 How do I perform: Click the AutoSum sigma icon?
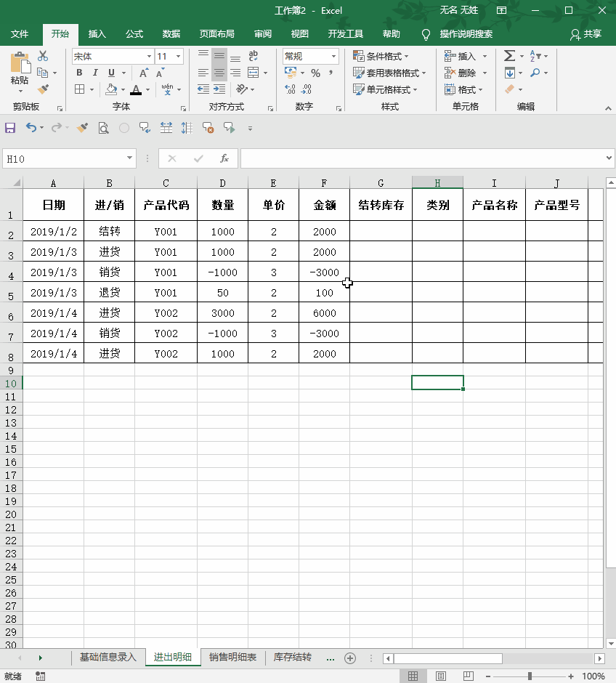509,56
